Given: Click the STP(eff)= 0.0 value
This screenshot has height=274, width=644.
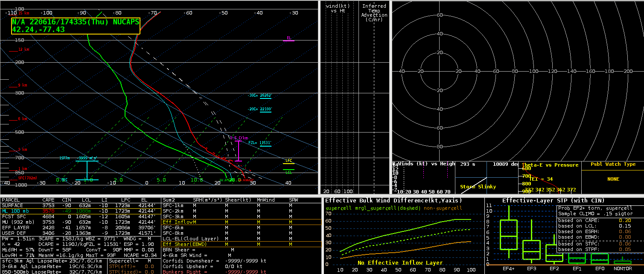Looking at the screenshot, I should pos(131,266).
